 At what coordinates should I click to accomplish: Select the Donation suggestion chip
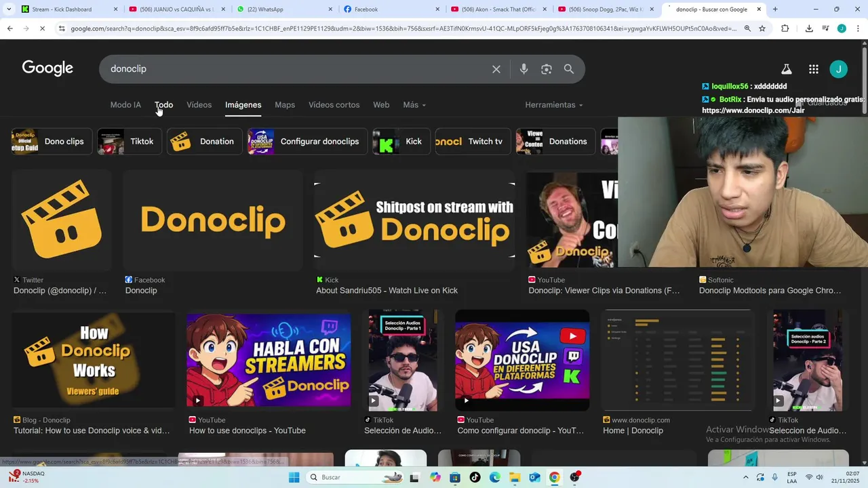[x=205, y=142]
